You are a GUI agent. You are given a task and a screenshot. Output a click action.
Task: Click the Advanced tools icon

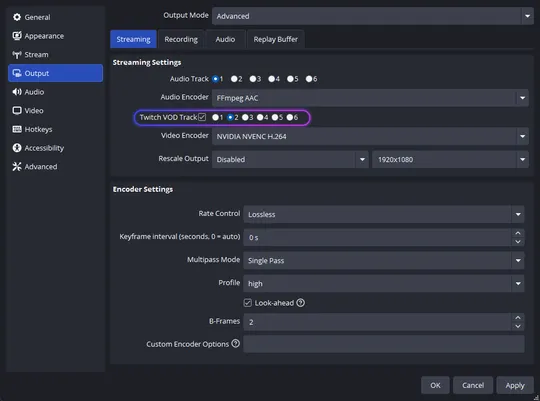point(17,166)
